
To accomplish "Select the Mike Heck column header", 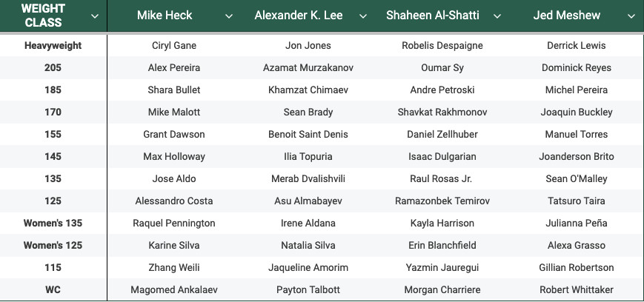I will [x=165, y=16].
